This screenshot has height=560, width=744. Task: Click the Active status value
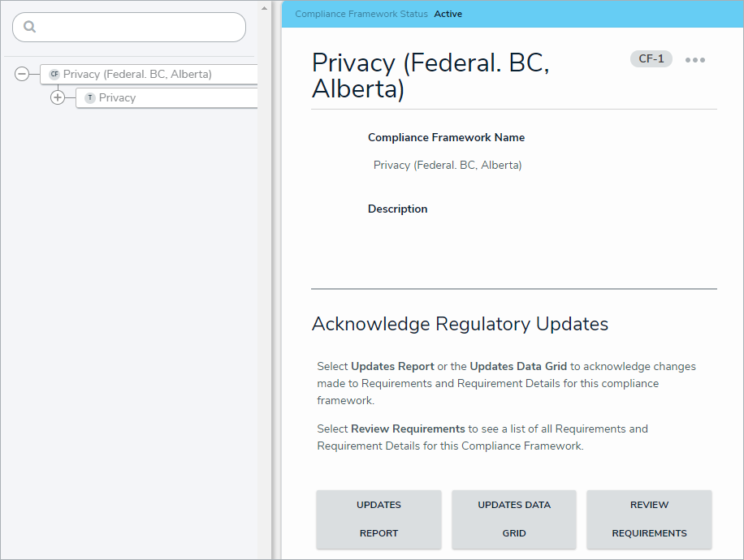tap(448, 14)
